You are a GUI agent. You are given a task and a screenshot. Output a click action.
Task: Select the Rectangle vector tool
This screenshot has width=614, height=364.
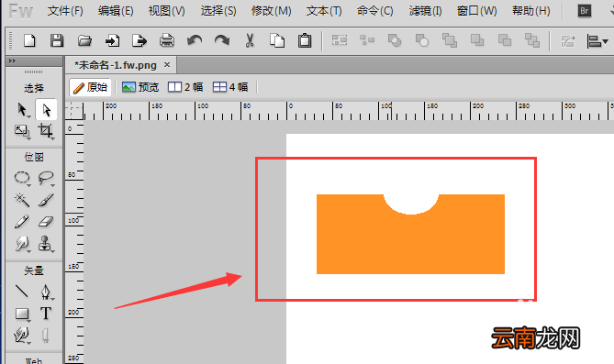pyautogui.click(x=22, y=314)
